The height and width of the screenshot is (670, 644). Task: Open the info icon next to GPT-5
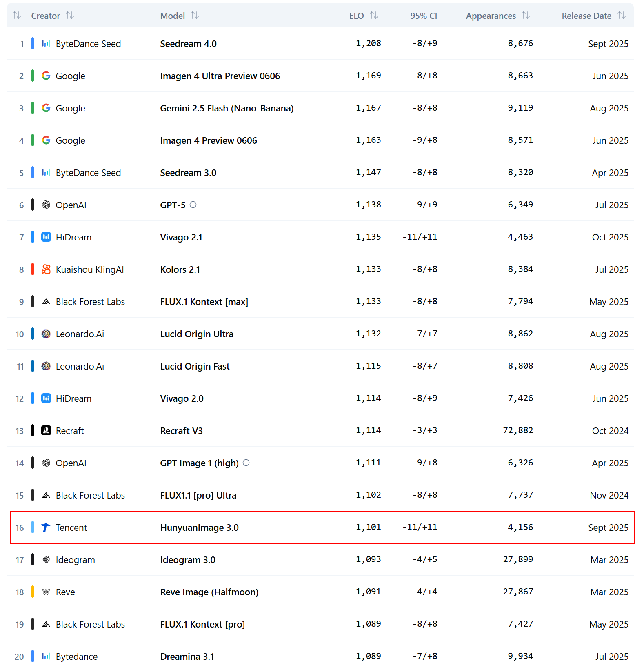(193, 205)
